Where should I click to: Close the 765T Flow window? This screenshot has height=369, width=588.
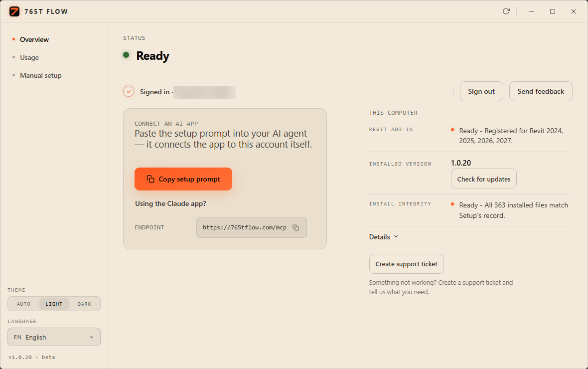click(574, 11)
